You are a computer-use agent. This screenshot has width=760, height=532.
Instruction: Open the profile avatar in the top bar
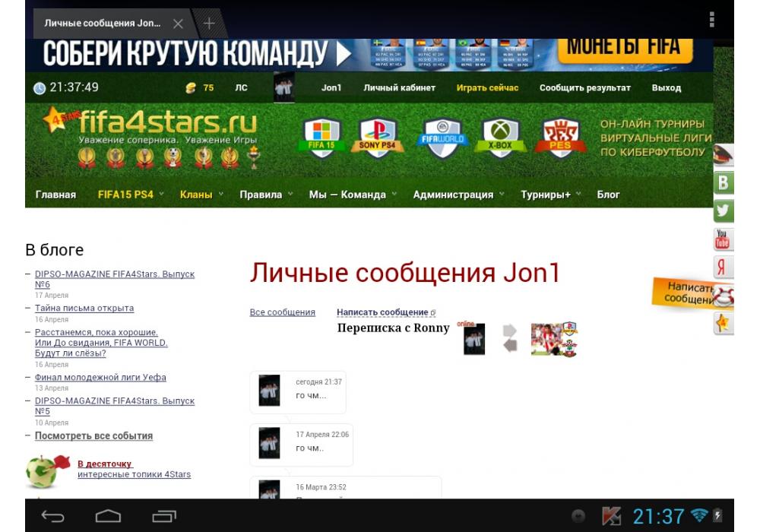coord(284,87)
